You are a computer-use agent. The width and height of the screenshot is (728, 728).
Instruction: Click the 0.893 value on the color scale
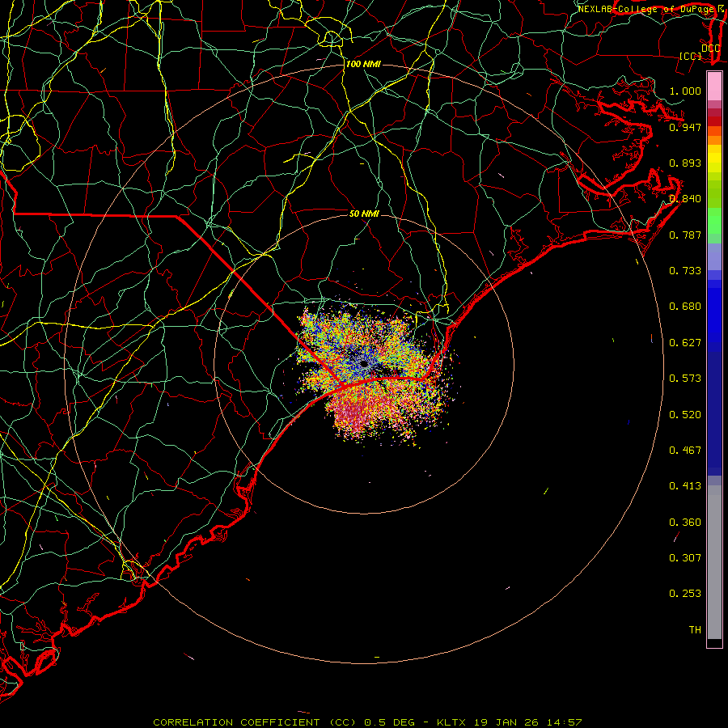click(x=685, y=163)
